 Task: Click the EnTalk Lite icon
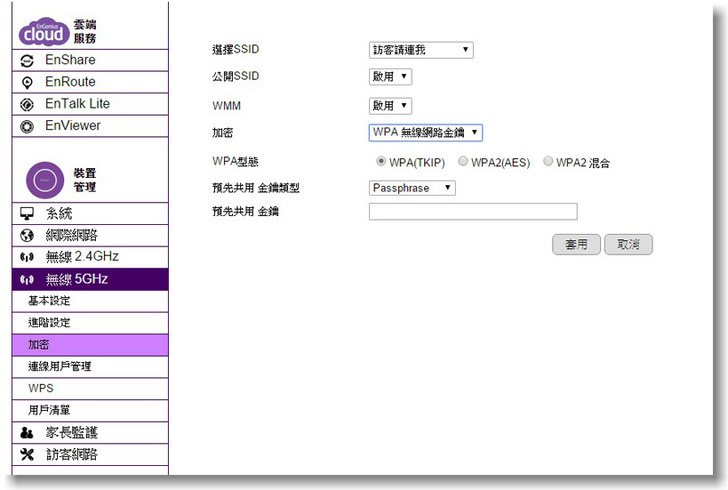coord(27,105)
